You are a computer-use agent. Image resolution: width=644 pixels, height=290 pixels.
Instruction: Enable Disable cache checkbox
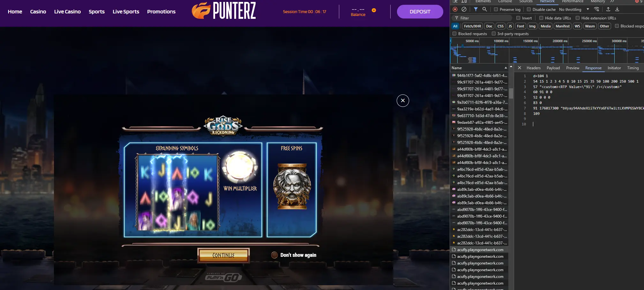pyautogui.click(x=529, y=10)
